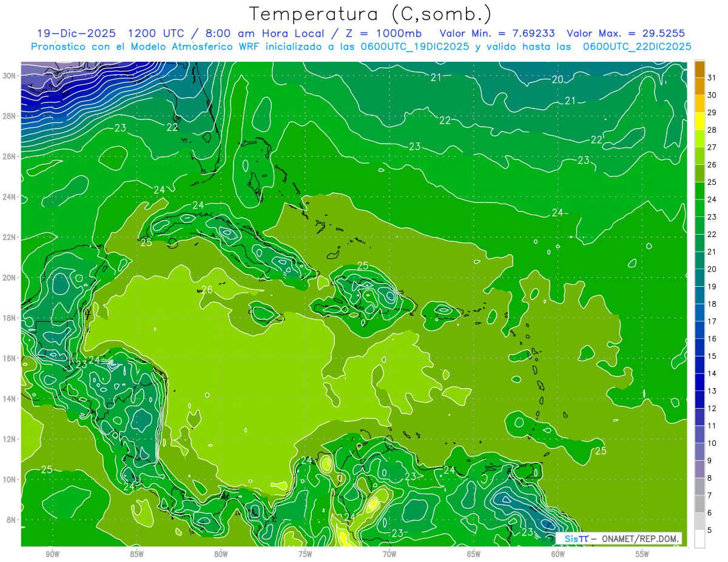Click the 28N latitude label
Screen dimensions: 728x562
pyautogui.click(x=10, y=116)
